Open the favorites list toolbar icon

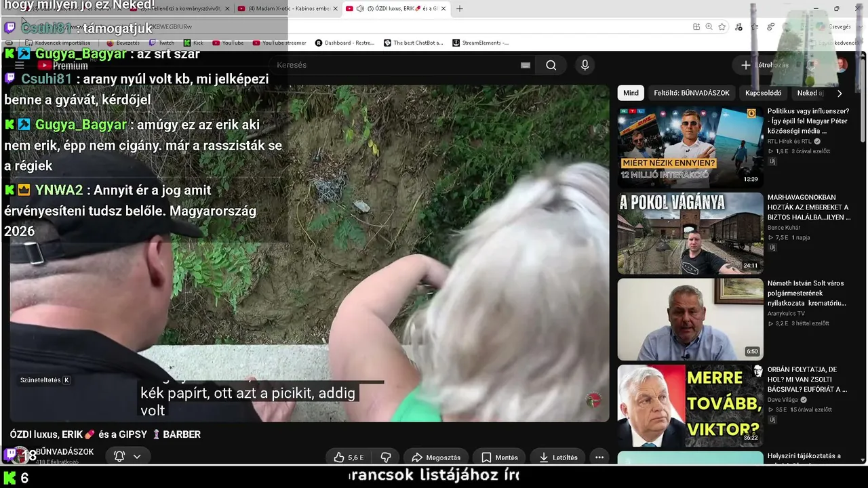point(755,26)
